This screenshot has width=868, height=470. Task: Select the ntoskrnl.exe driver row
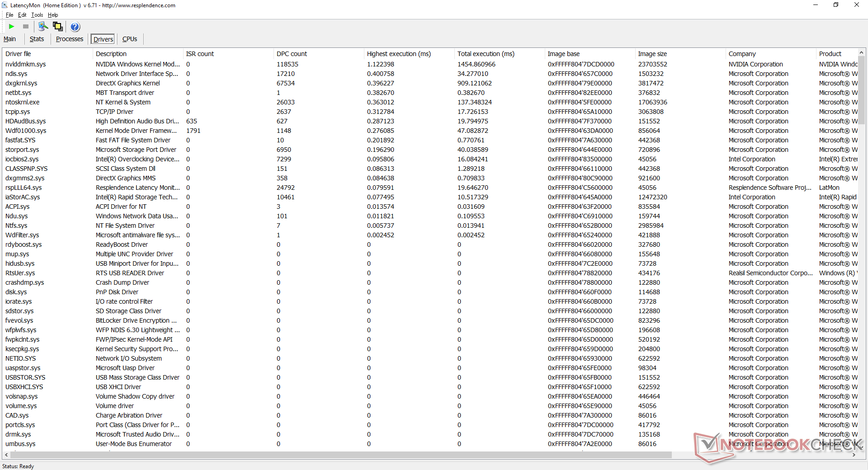click(430, 102)
